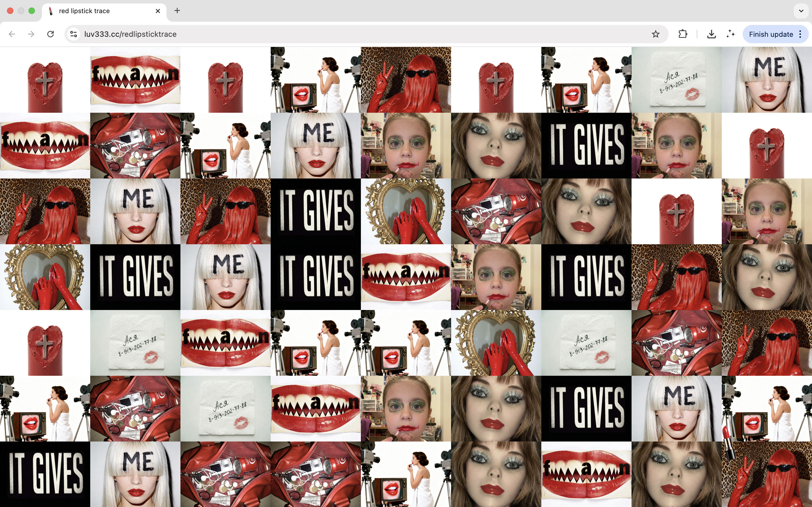The height and width of the screenshot is (507, 812).
Task: Open the three-dot Chrome menu
Action: [800, 34]
